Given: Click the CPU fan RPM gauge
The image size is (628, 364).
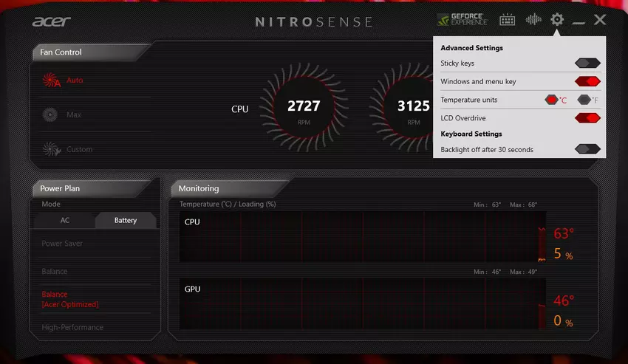Looking at the screenshot, I should point(304,109).
